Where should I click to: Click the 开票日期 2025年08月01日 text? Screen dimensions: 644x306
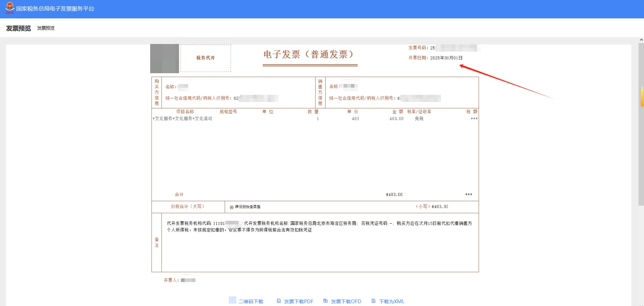coord(435,58)
